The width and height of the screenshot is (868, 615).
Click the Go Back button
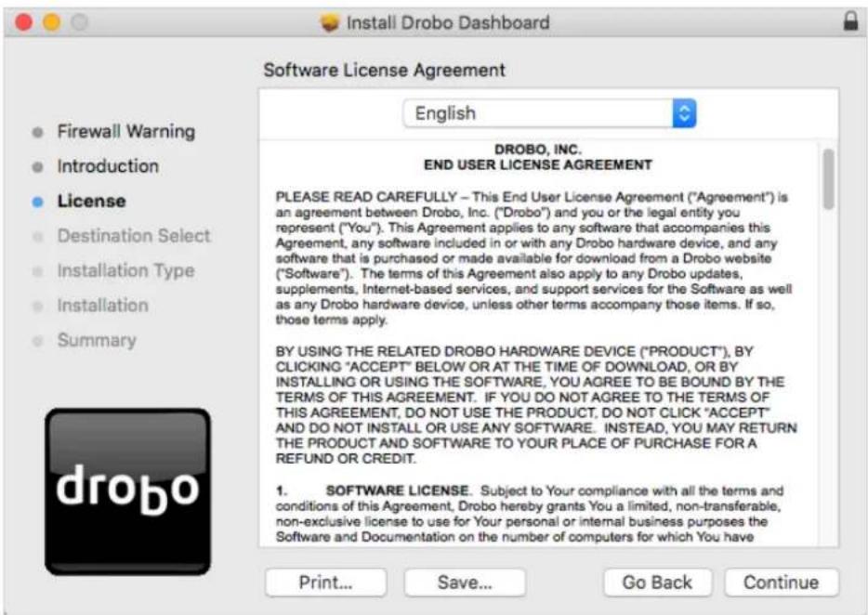[x=657, y=582]
